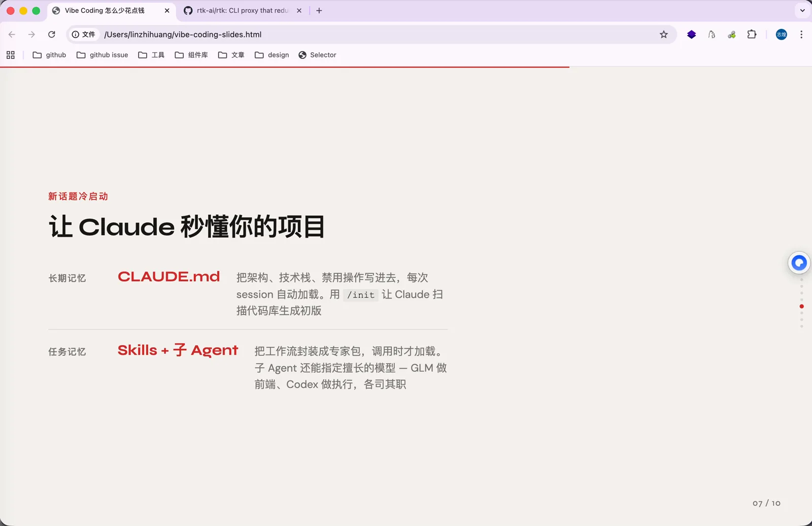This screenshot has height=526, width=812.
Task: Open the 组件库 bookmark folder
Action: (x=191, y=55)
